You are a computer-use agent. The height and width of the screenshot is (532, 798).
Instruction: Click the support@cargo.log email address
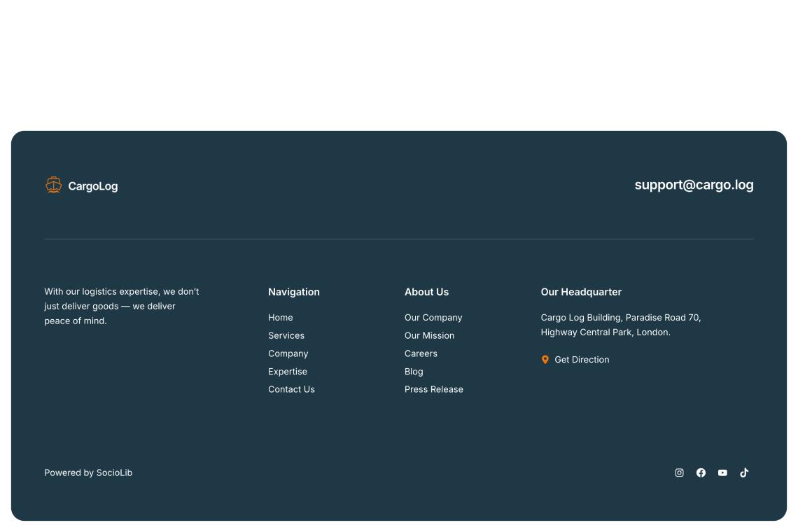tap(694, 185)
